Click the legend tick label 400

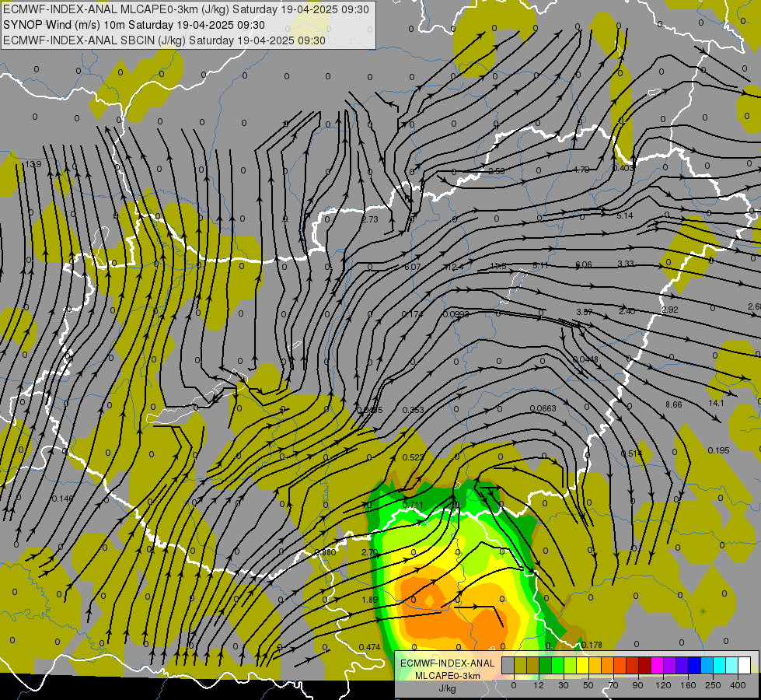[x=738, y=685]
